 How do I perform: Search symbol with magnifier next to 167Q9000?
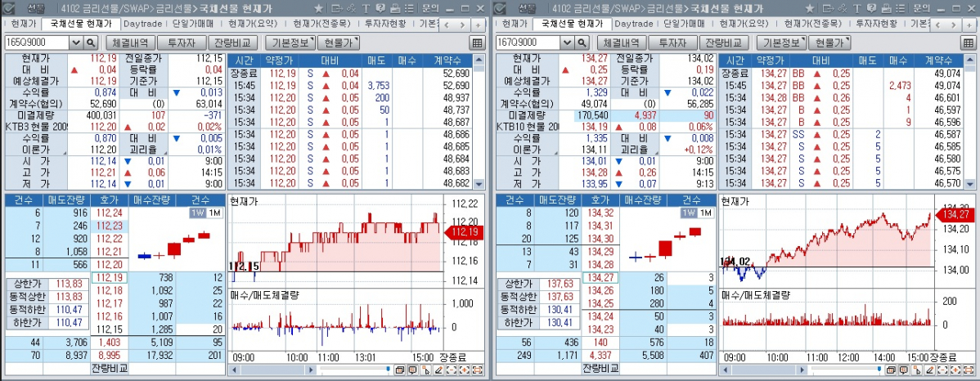pyautogui.click(x=582, y=43)
